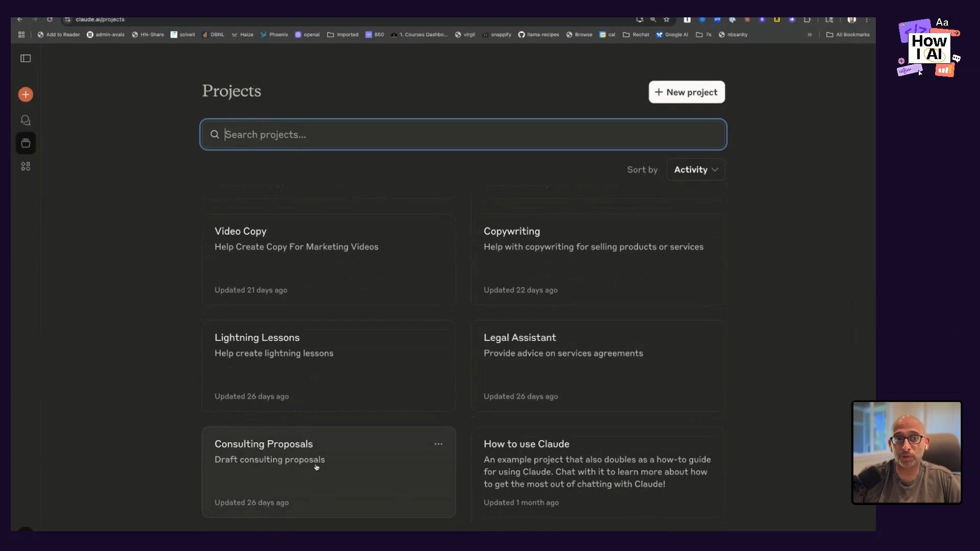Bookmark this page with star icon
Image resolution: width=980 pixels, height=551 pixels.
coord(666,19)
